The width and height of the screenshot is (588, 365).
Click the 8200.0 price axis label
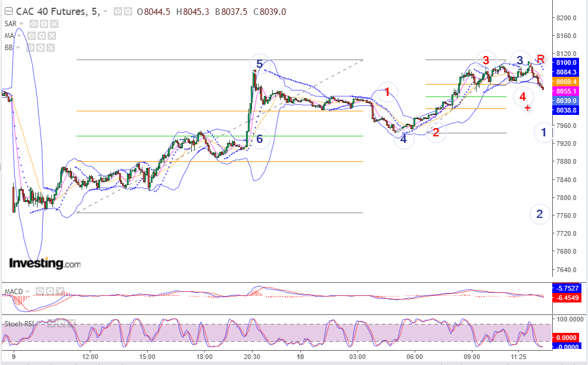pos(566,18)
